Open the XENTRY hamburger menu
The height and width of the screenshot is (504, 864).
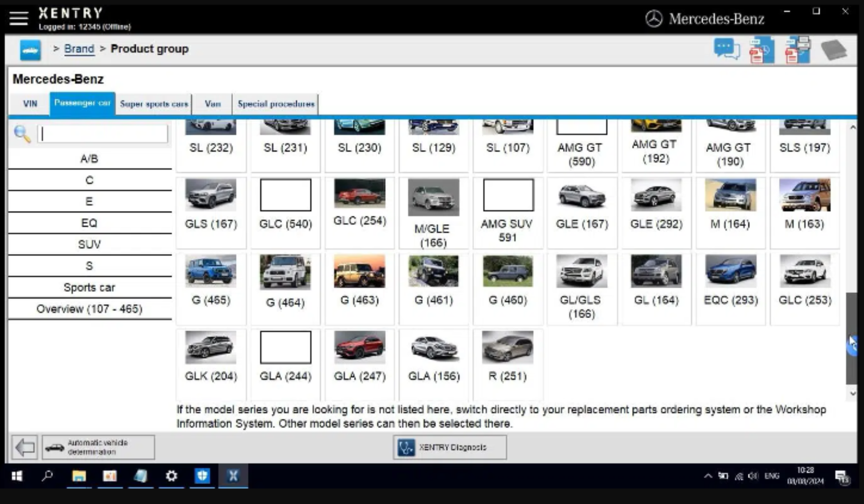point(19,18)
